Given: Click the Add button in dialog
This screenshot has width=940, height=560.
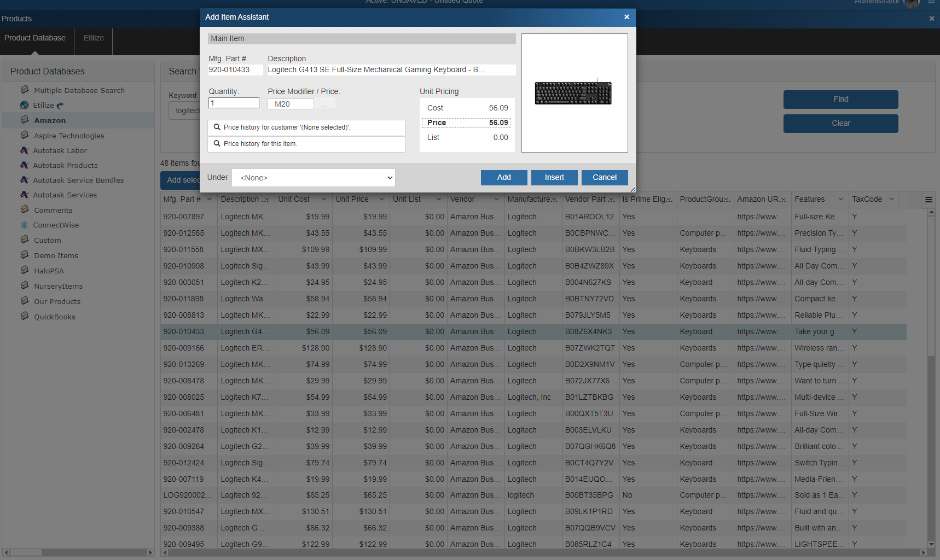Looking at the screenshot, I should point(504,178).
